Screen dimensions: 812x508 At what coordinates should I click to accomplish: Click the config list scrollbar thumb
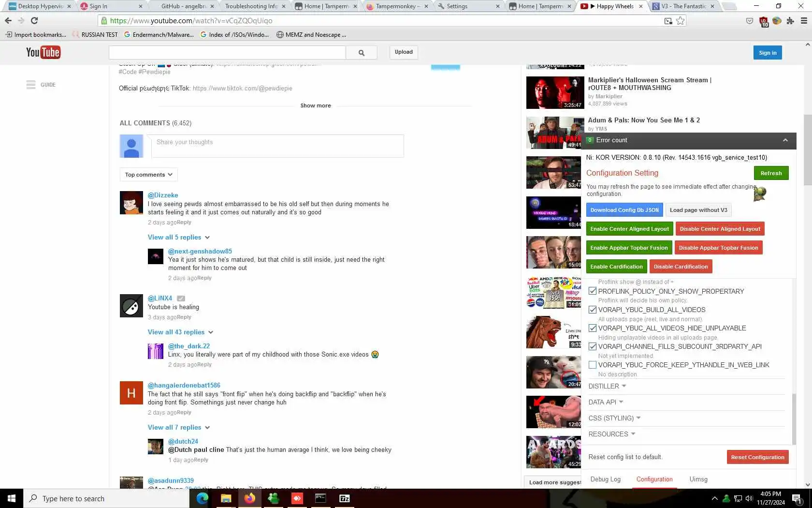click(794, 418)
